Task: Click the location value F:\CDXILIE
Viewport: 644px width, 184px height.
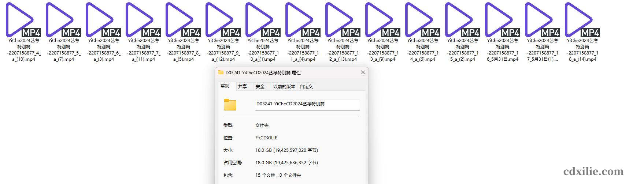Action: (x=266, y=138)
